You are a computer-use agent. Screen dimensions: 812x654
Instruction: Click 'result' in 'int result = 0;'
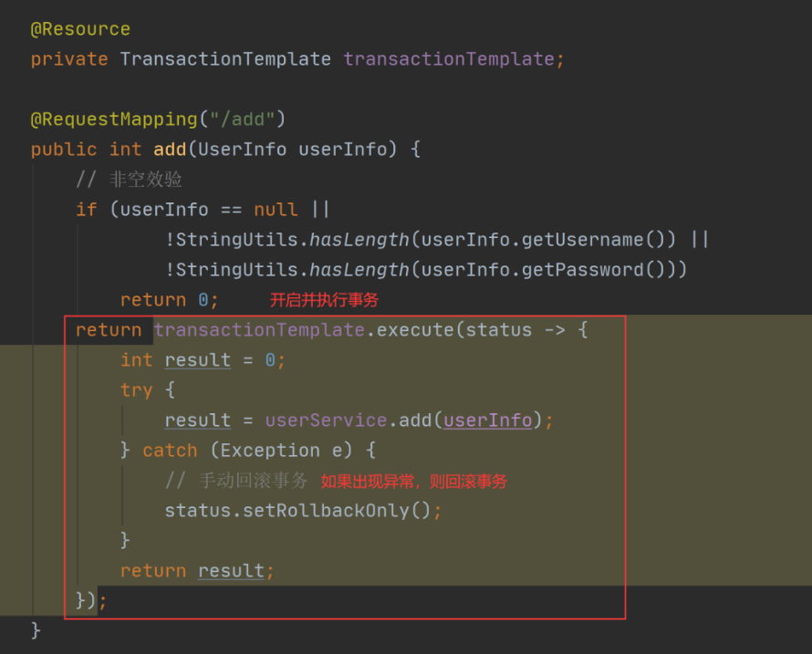[198, 360]
